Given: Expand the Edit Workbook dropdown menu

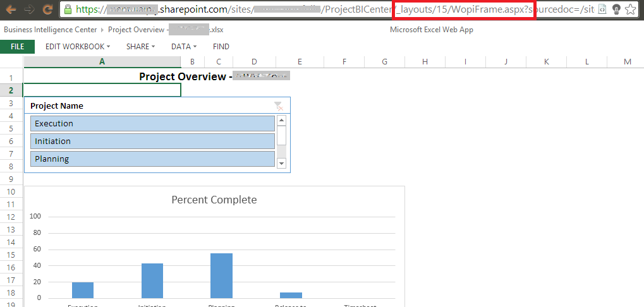Looking at the screenshot, I should point(77,47).
